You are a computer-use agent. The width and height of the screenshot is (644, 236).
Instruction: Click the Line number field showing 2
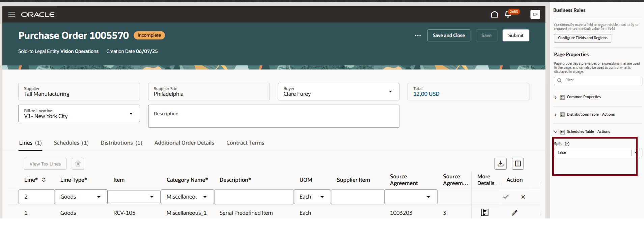pyautogui.click(x=37, y=197)
